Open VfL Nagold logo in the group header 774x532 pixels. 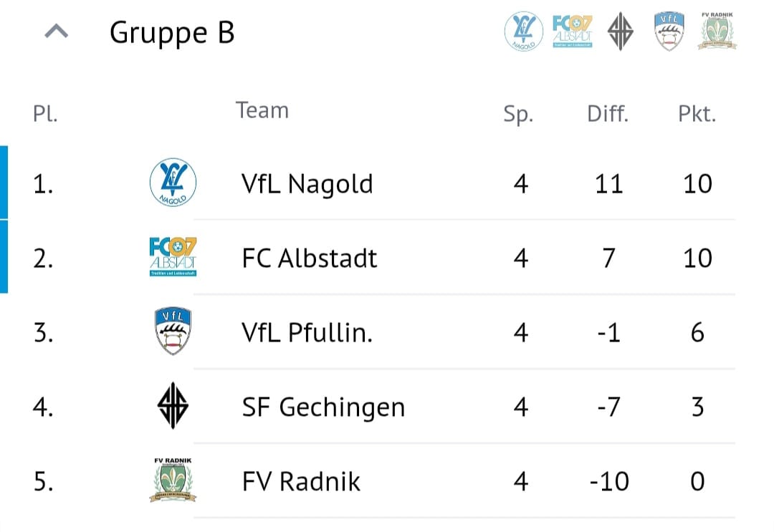click(525, 32)
